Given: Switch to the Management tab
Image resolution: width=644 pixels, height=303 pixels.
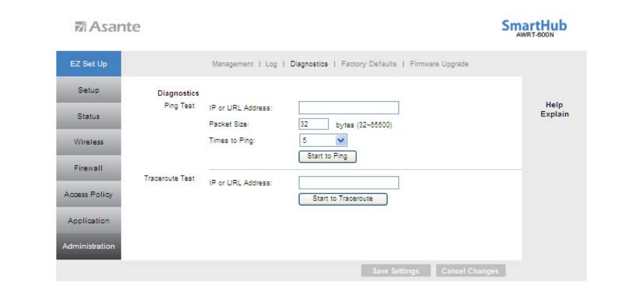Looking at the screenshot, I should [x=232, y=64].
